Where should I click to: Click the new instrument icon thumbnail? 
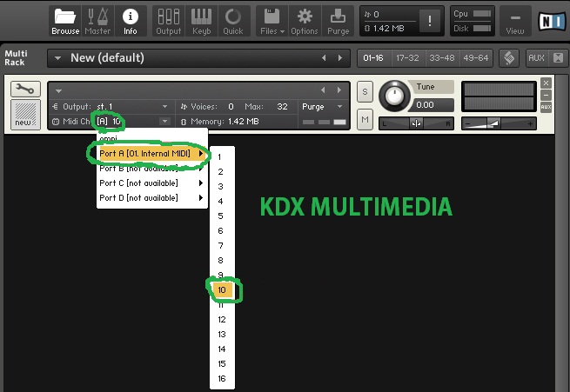pyautogui.click(x=25, y=115)
